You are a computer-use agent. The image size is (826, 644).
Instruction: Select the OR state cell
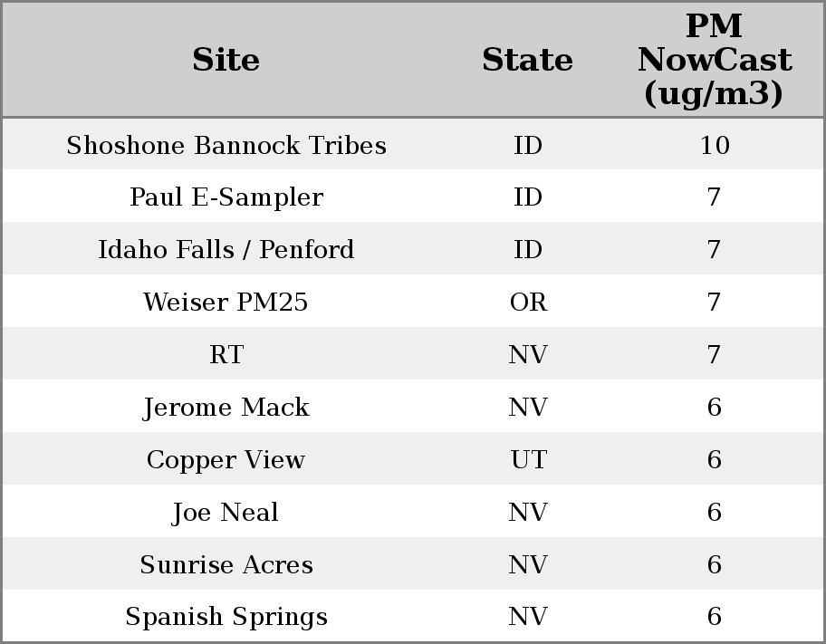point(528,303)
